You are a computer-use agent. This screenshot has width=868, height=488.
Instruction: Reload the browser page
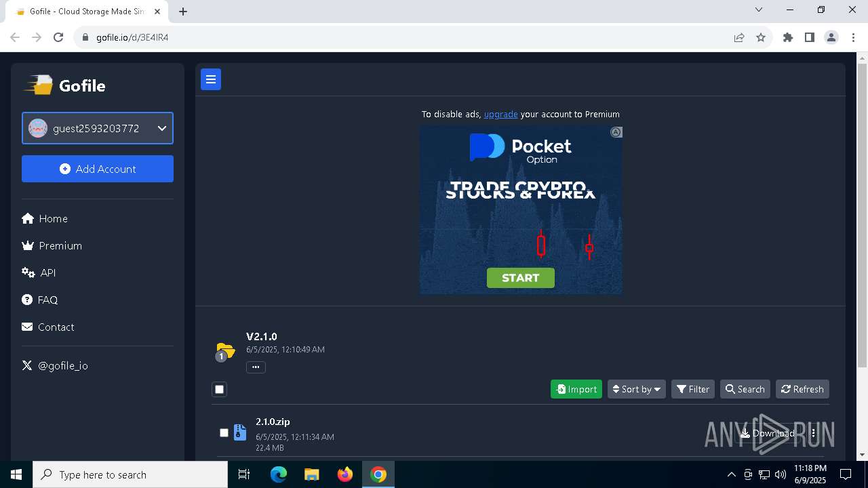[x=58, y=37]
